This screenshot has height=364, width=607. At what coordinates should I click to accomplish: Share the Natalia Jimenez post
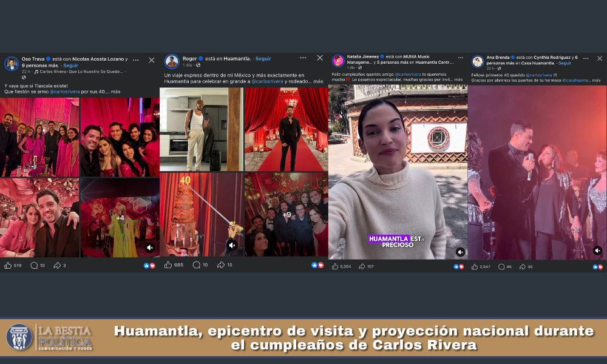(x=362, y=266)
